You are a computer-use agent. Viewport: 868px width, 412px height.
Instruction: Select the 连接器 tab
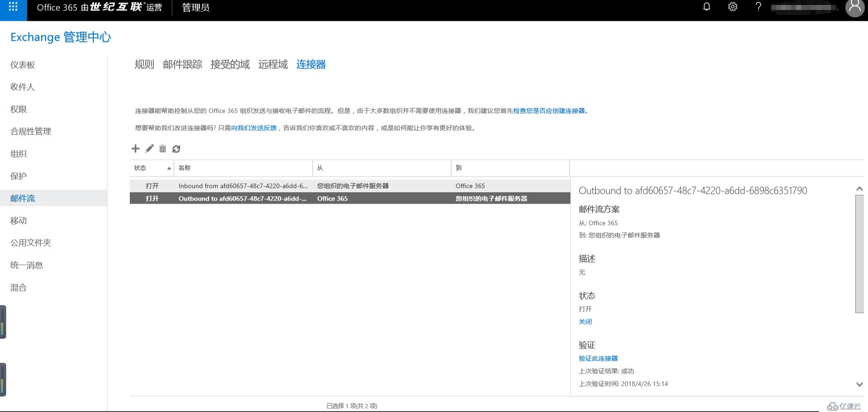pos(311,64)
